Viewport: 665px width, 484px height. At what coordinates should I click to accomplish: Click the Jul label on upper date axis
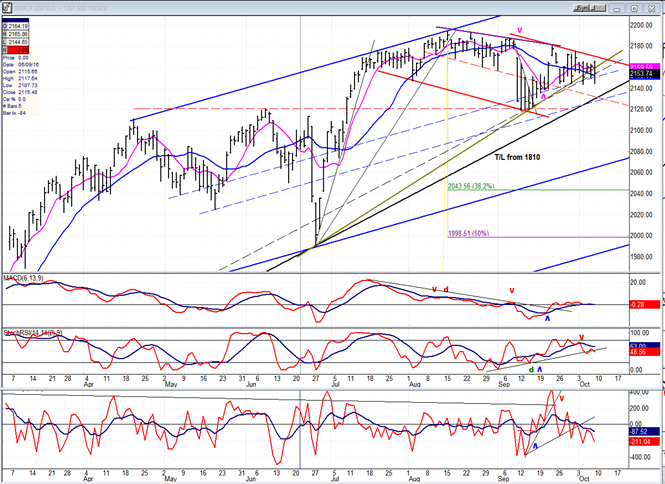[x=335, y=384]
